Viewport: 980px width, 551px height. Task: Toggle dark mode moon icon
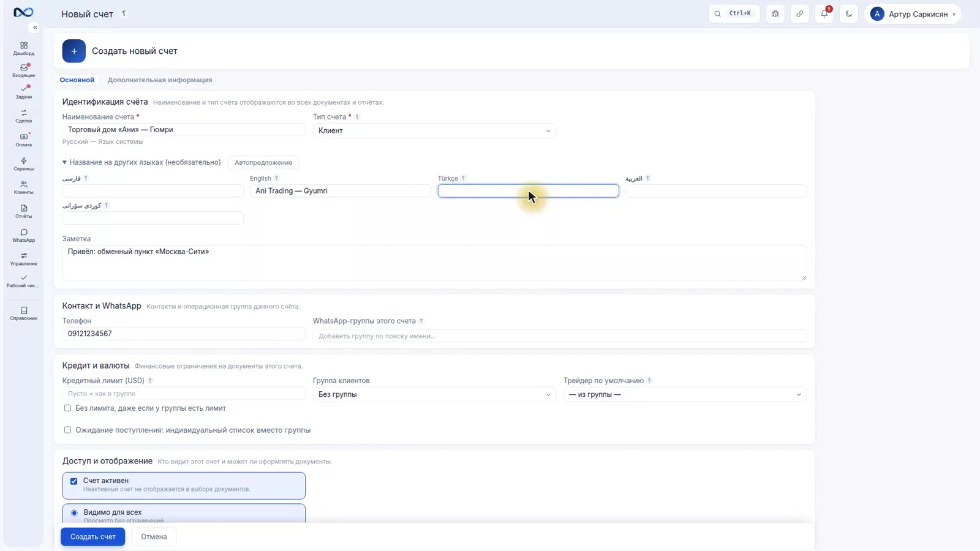coord(849,13)
